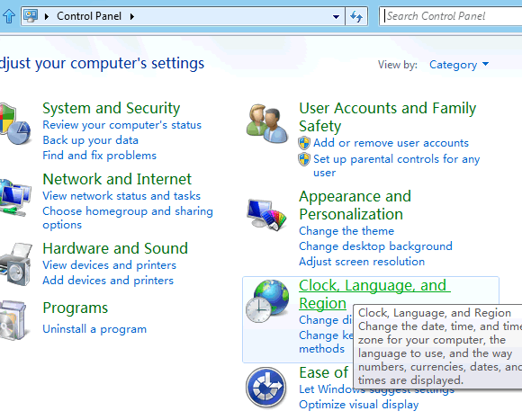Screen dimensions: 522x420
Task: Click the refresh button beside address bar
Action: pyautogui.click(x=356, y=16)
